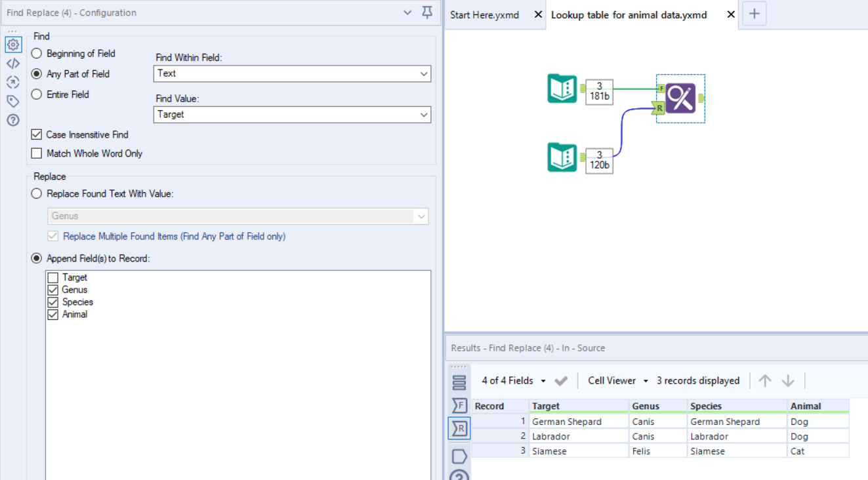The height and width of the screenshot is (480, 868).
Task: Click the next record navigation arrow
Action: pos(787,380)
